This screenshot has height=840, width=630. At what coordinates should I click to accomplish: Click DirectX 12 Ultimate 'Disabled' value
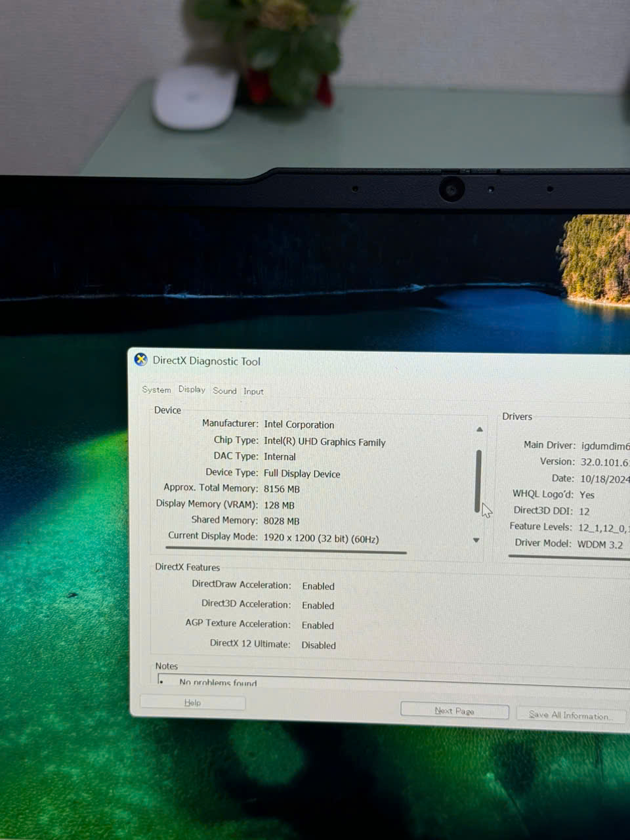click(318, 645)
